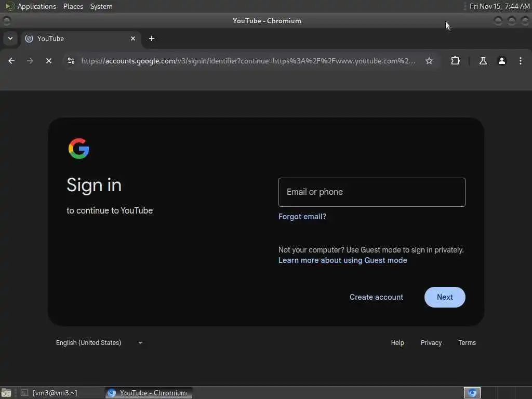Open Chrome Labs flask icon
Viewport: 532px width, 399px height.
coord(483,61)
